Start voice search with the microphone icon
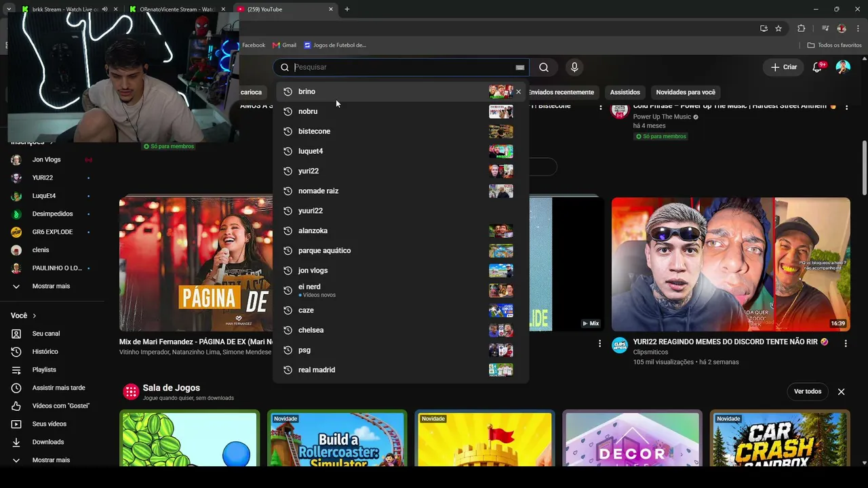The height and width of the screenshot is (488, 868). (574, 67)
